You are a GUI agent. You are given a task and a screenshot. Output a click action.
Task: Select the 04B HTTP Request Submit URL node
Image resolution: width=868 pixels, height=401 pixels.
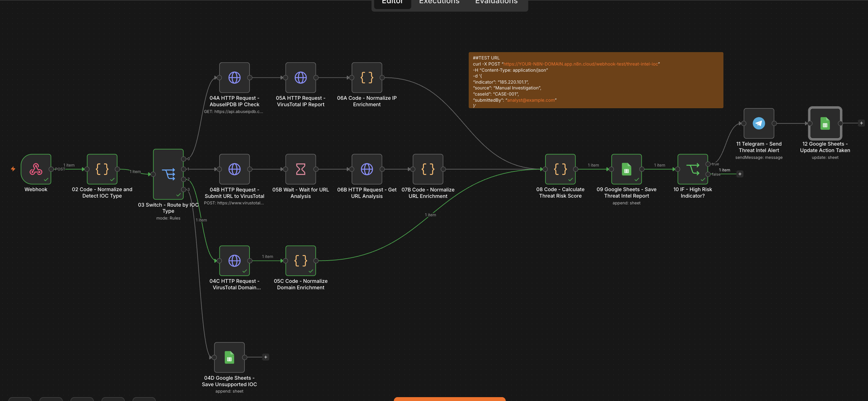click(235, 169)
